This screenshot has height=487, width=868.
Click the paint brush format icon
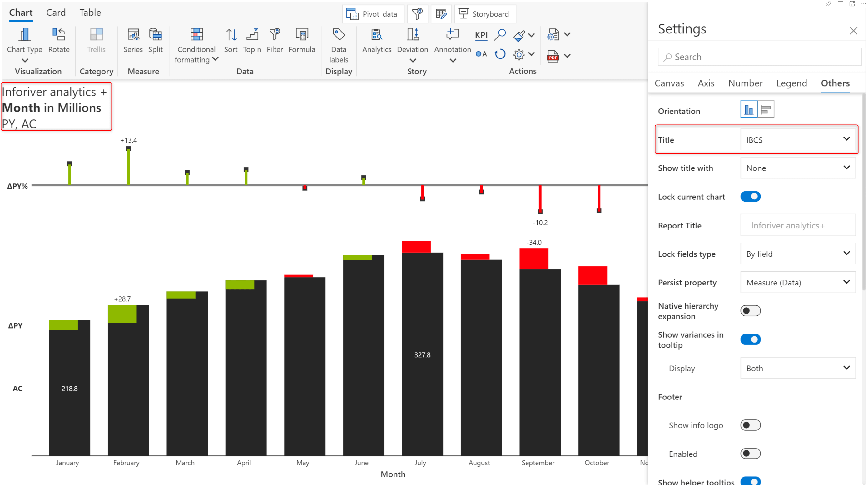pyautogui.click(x=519, y=35)
